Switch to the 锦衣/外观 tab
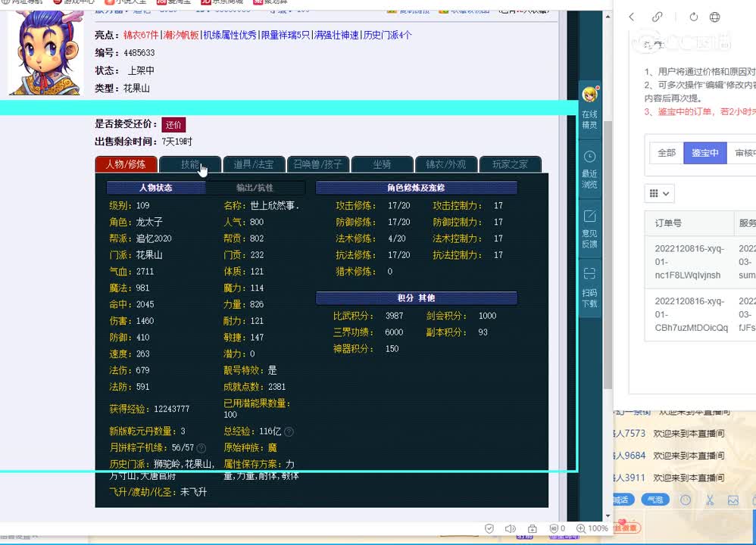 [446, 164]
